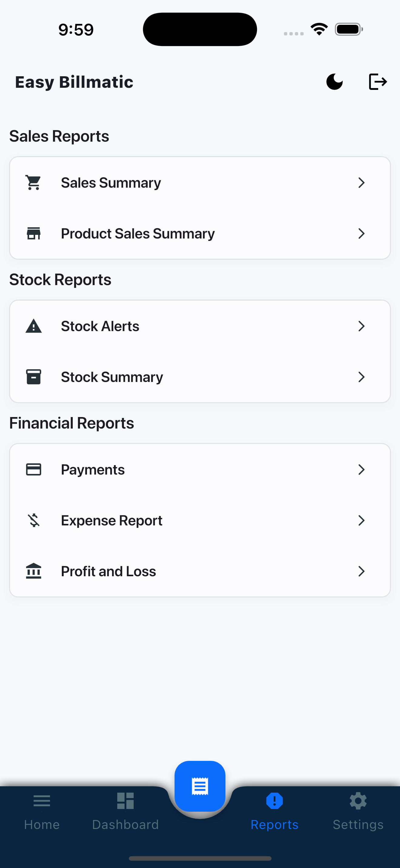Tap the logout icon in the header
Screen dimensions: 400x868
point(378,82)
